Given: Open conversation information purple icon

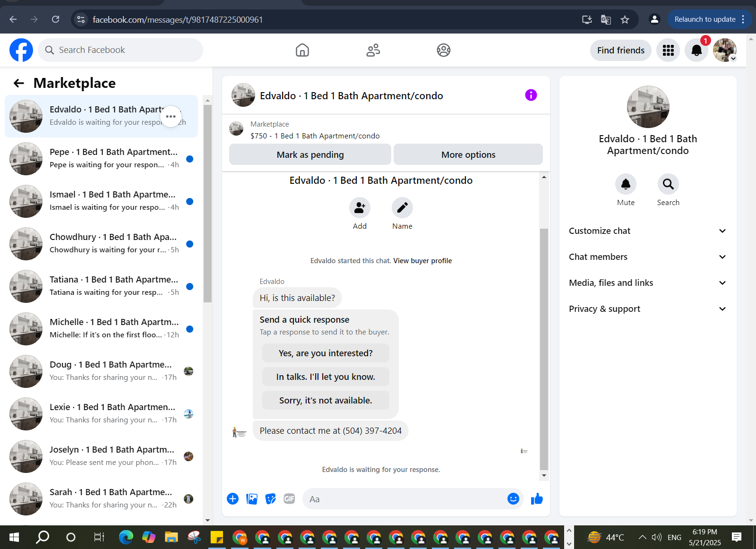Looking at the screenshot, I should (x=531, y=95).
